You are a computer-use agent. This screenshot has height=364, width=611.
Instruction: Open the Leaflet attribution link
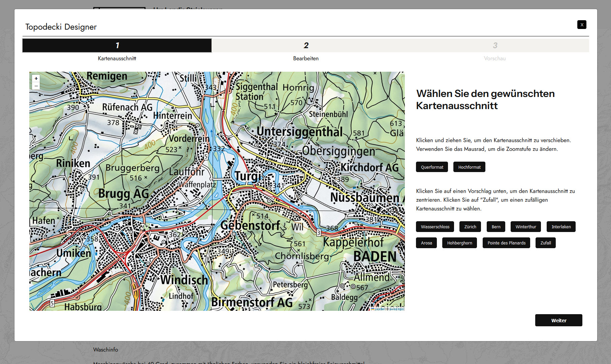coord(379,309)
